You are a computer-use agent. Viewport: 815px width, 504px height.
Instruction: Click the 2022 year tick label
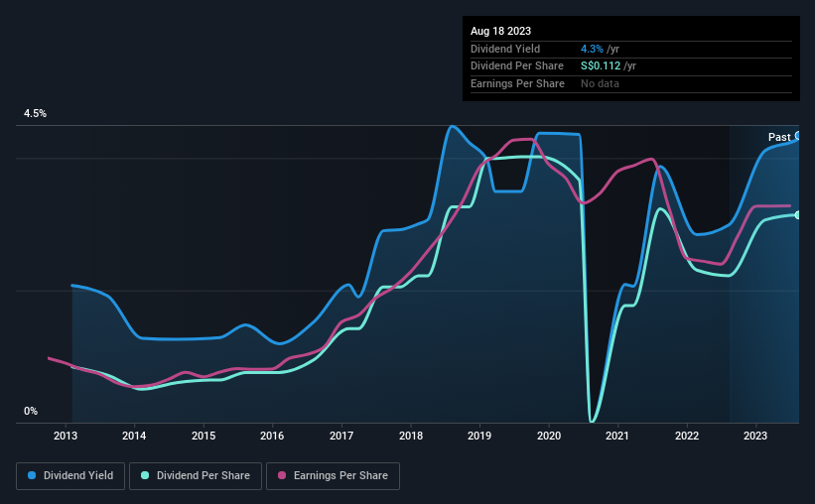686,435
